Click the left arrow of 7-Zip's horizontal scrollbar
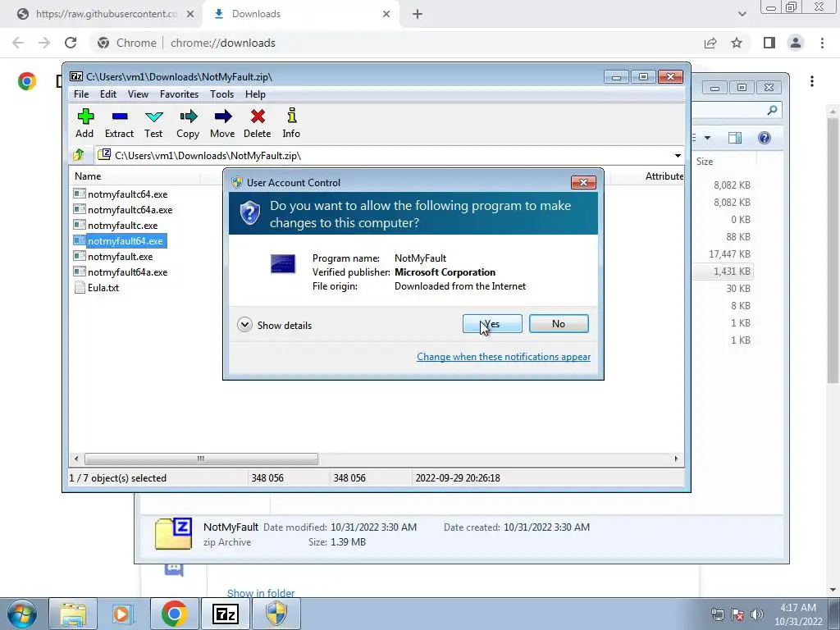This screenshot has width=840, height=630. [76, 459]
